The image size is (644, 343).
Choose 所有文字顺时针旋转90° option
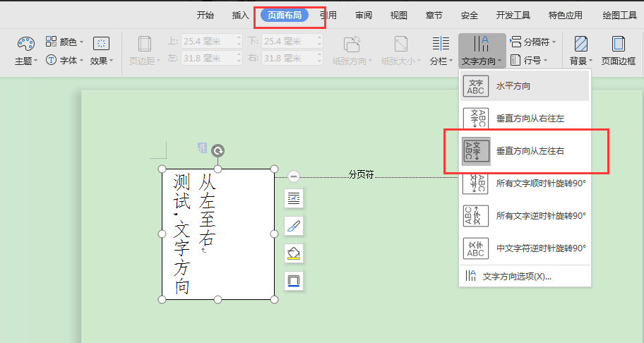(525, 183)
